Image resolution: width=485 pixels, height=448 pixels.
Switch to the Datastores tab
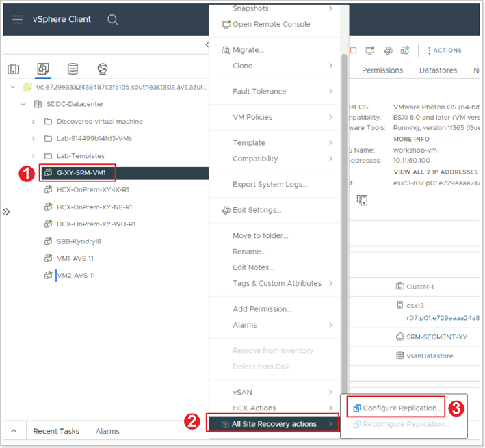tap(438, 70)
